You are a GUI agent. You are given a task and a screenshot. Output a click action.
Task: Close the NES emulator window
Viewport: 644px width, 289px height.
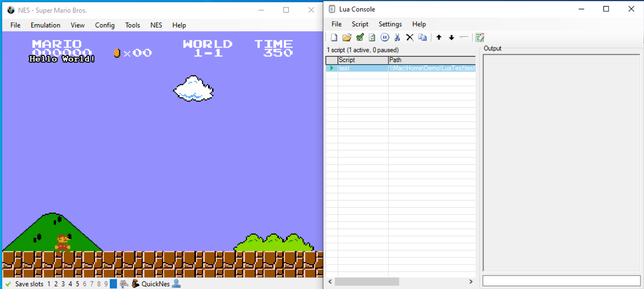tap(311, 10)
